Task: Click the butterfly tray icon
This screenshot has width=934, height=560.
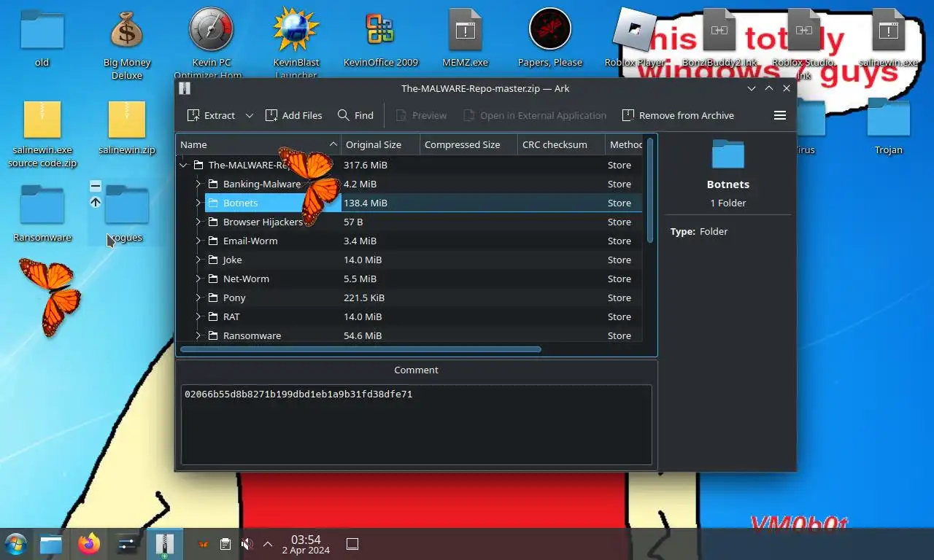Action: [204, 544]
